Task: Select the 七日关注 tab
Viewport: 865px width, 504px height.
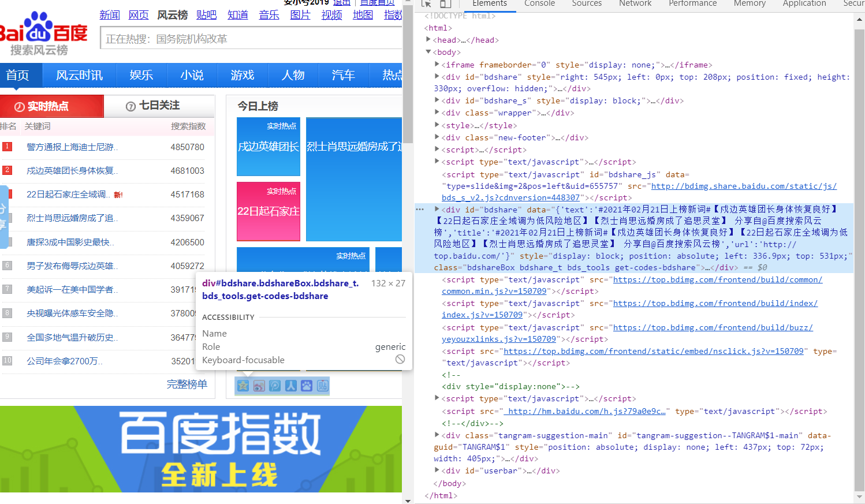Action: (159, 106)
